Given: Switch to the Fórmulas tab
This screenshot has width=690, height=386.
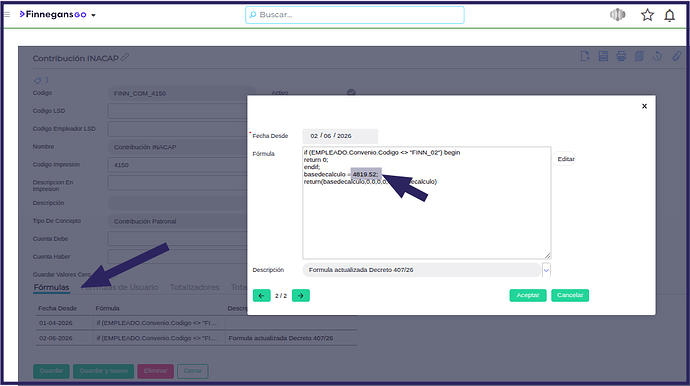Looking at the screenshot, I should click(x=51, y=287).
